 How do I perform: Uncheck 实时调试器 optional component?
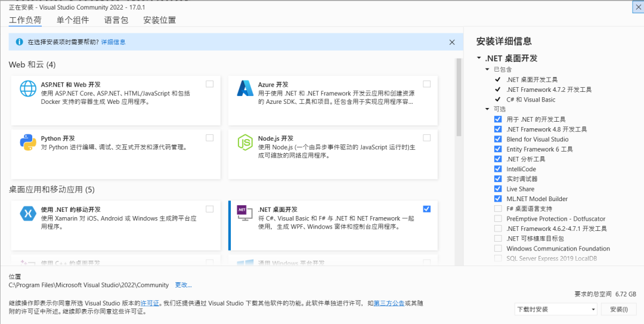[498, 179]
